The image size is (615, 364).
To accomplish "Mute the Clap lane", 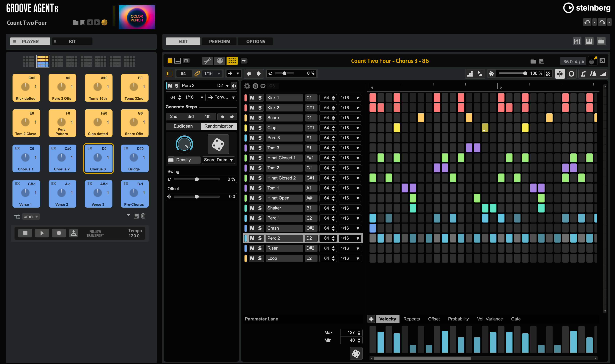I will (x=252, y=128).
